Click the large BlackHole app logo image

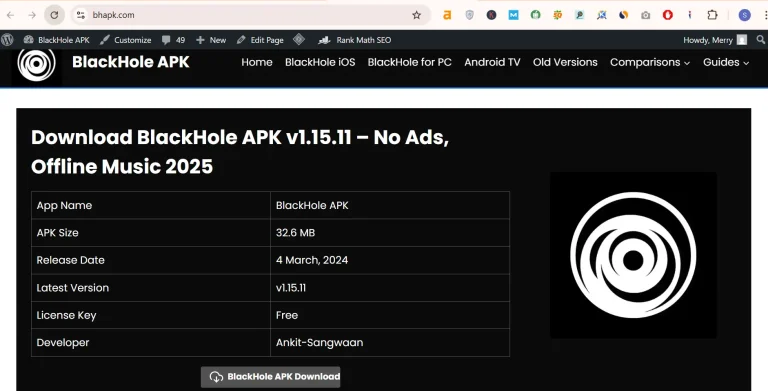tap(633, 255)
